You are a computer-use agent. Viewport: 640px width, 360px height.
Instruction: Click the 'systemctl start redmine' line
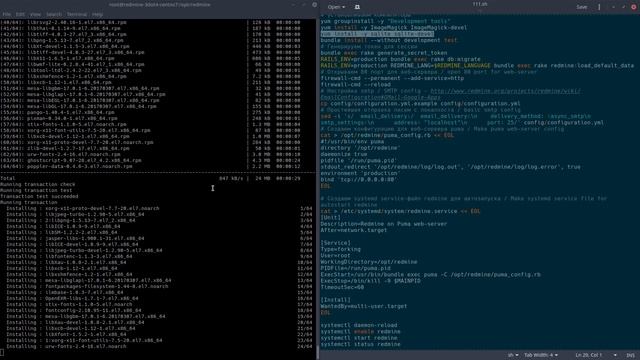click(x=359, y=338)
